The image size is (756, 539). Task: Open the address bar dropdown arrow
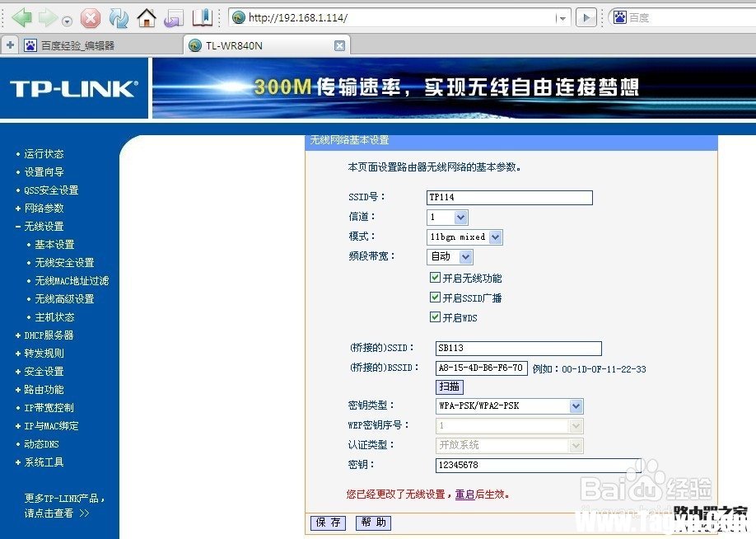point(562,18)
